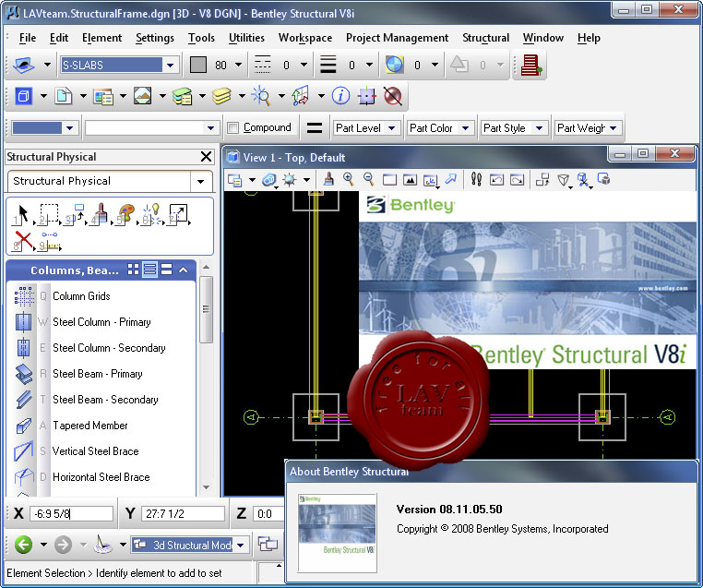Image resolution: width=703 pixels, height=588 pixels.
Task: Zoom In in View 1 toolbar
Action: tap(349, 180)
